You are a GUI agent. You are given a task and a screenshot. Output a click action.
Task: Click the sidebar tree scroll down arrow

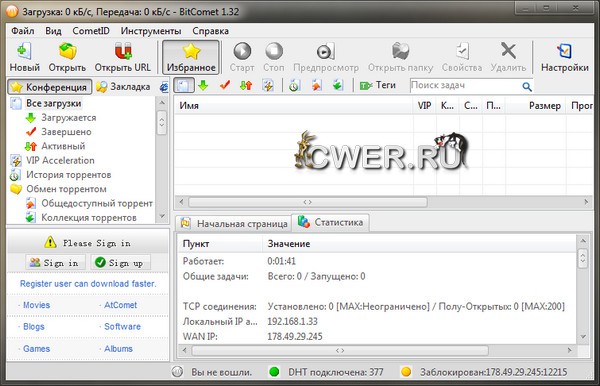pos(162,216)
